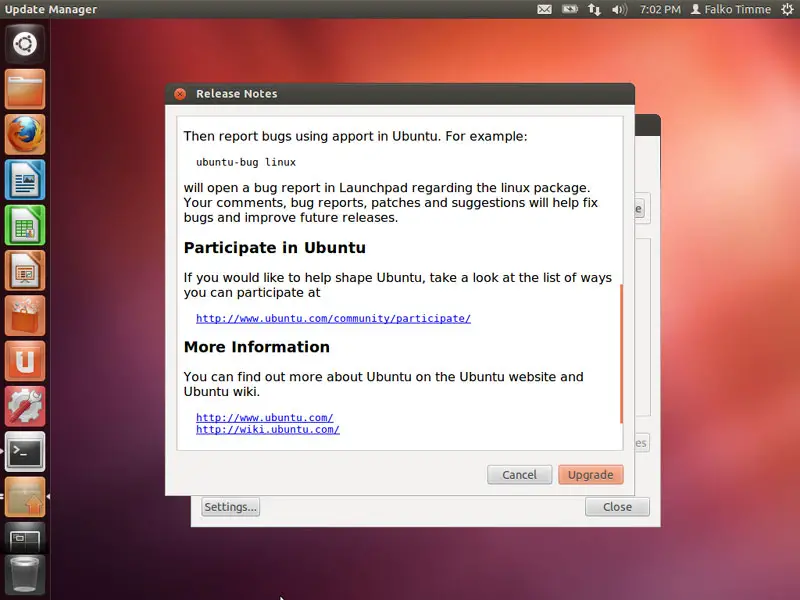Open the network connection indicator
The width and height of the screenshot is (800, 600).
[x=594, y=9]
